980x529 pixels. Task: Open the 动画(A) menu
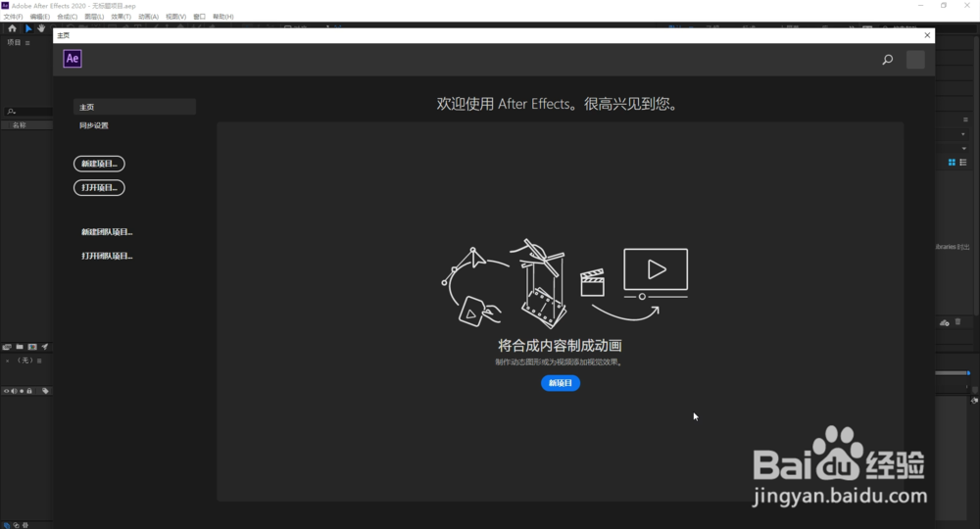tap(148, 17)
